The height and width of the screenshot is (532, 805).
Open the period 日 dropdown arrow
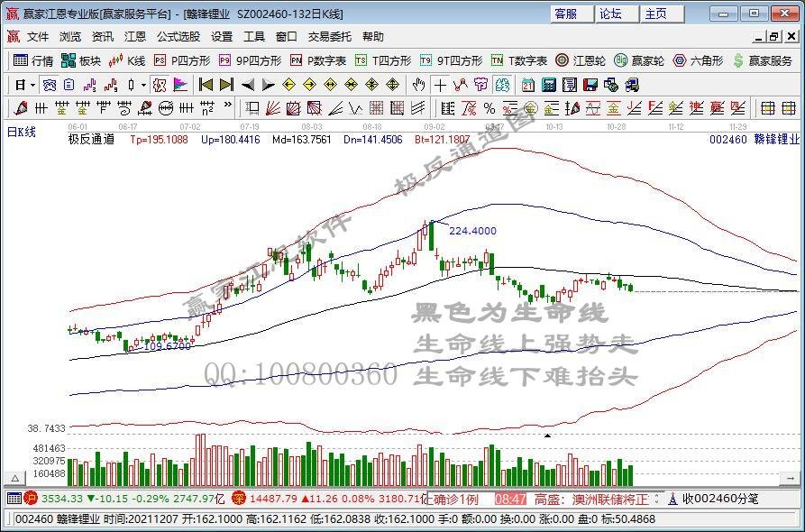[x=33, y=85]
